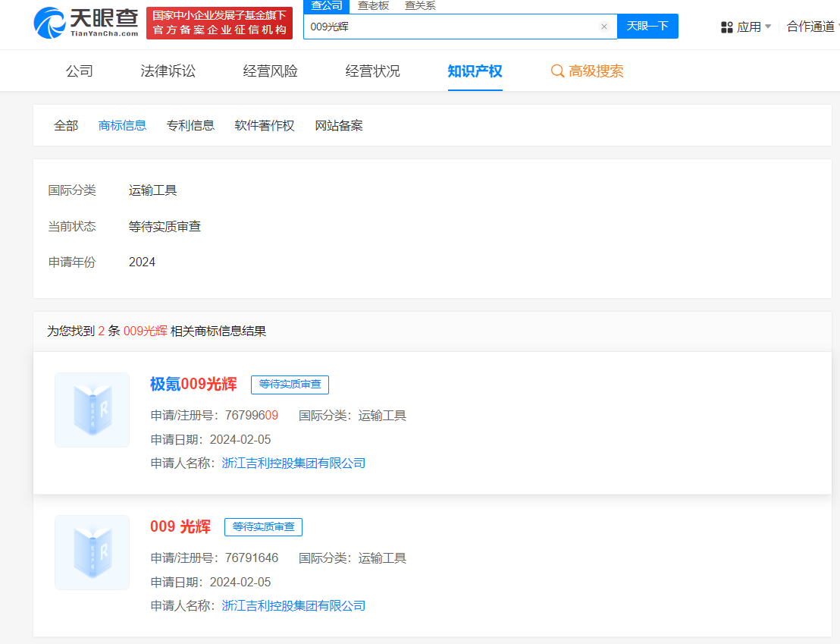Open the 法律诉讼 tab
The image size is (840, 644).
[168, 71]
